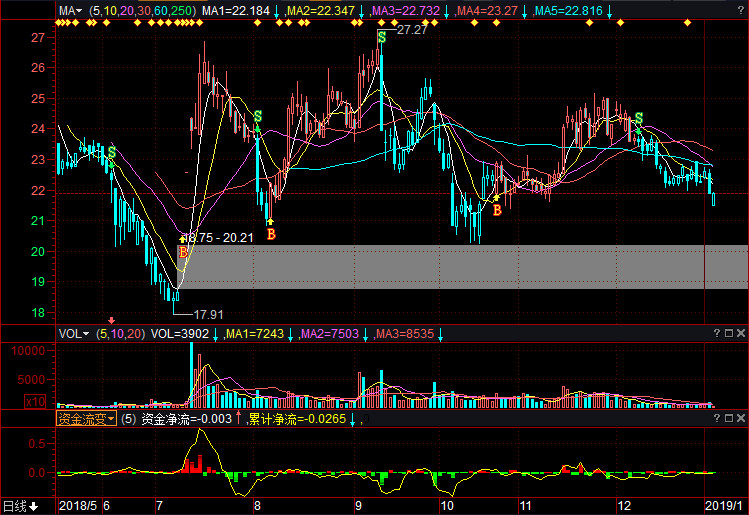Select the x10 volume scale box
The image size is (749, 515).
coord(35,402)
